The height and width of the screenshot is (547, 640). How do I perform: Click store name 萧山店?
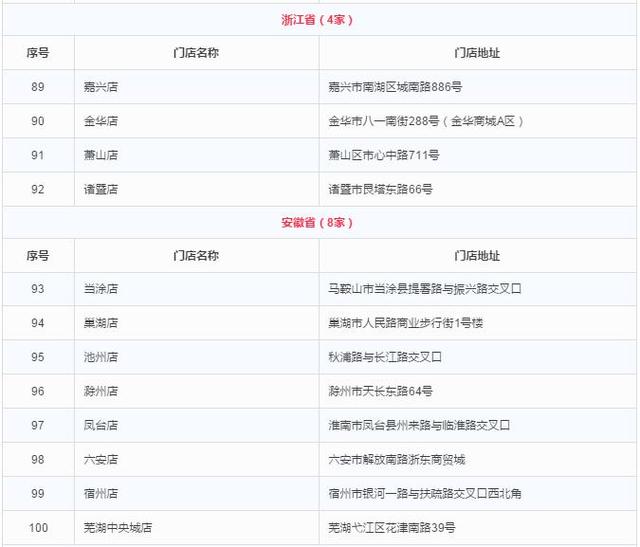(x=101, y=155)
